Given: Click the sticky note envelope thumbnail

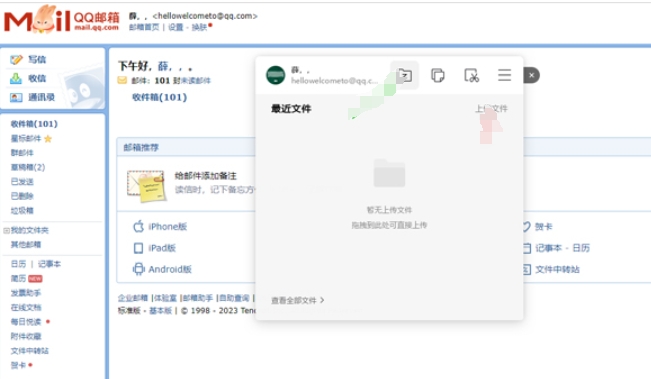Looking at the screenshot, I should coord(146,186).
